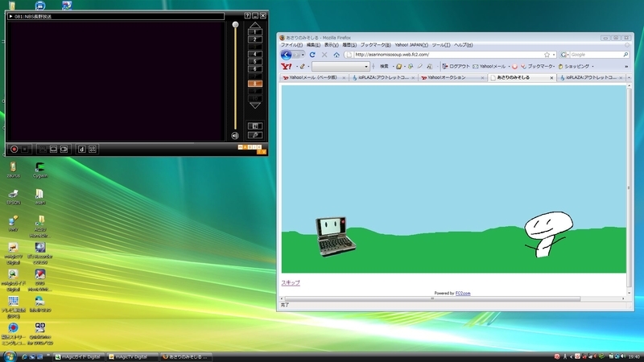
Task: Adjust the mAgicTV volume slider knob
Action: click(x=235, y=25)
